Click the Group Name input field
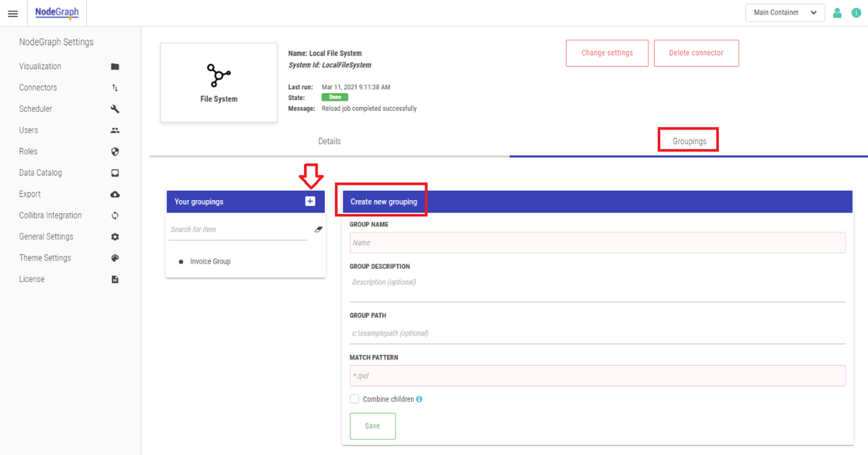 pos(597,243)
